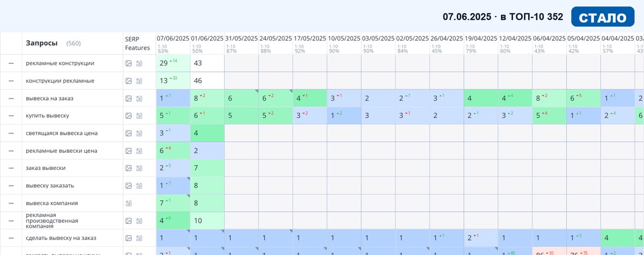The width and height of the screenshot is (644, 255).
Task: Select the 19/04/2025 date column header
Action: click(481, 39)
